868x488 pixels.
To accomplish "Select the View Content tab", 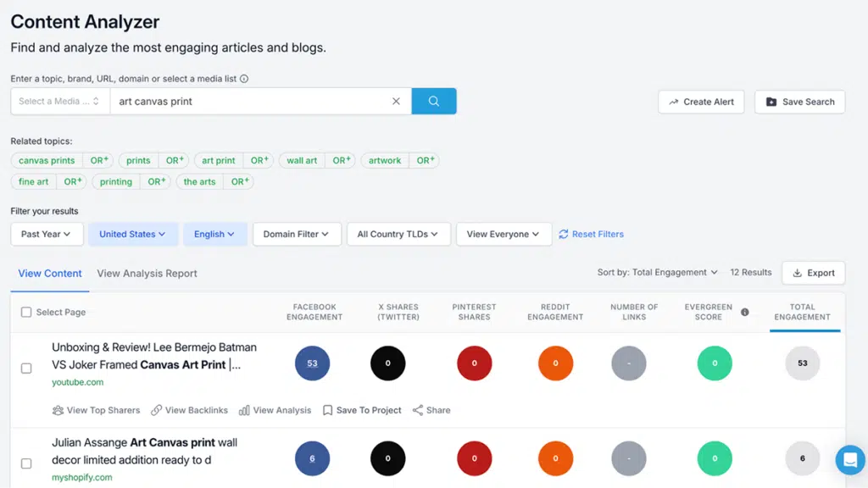I will [49, 274].
